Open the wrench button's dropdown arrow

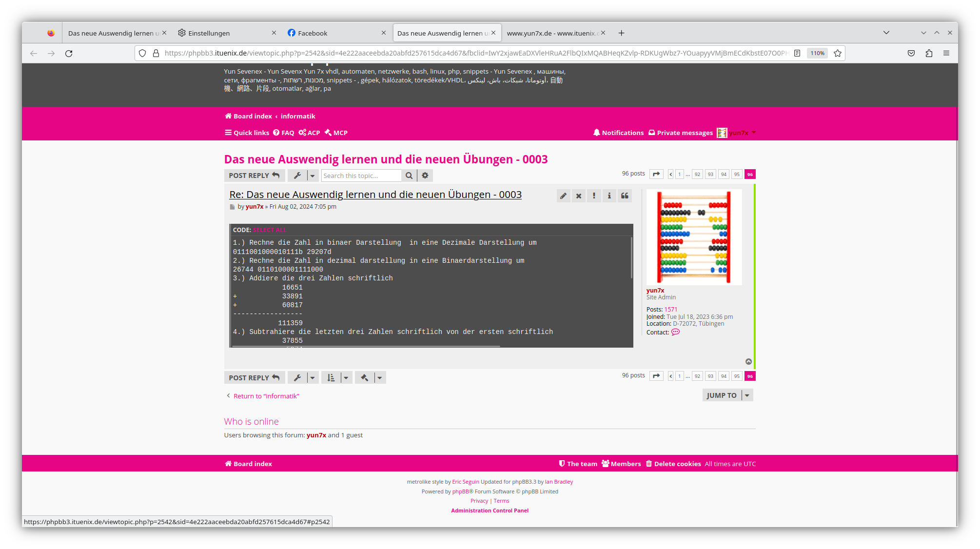[312, 175]
